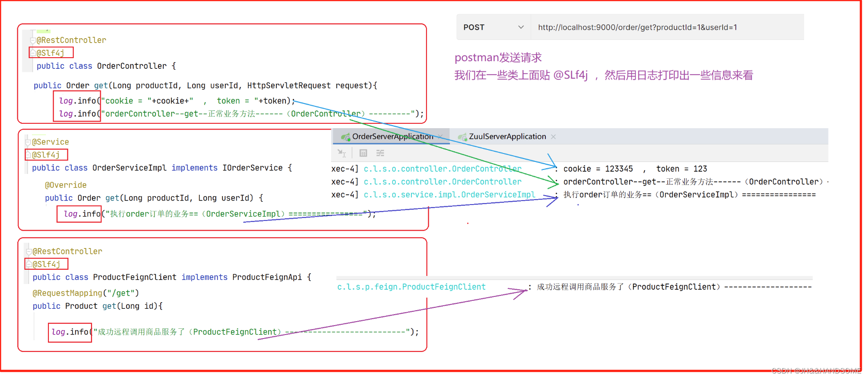Click the 'cookie = 123345' console output
The height and width of the screenshot is (378, 868).
tap(598, 169)
